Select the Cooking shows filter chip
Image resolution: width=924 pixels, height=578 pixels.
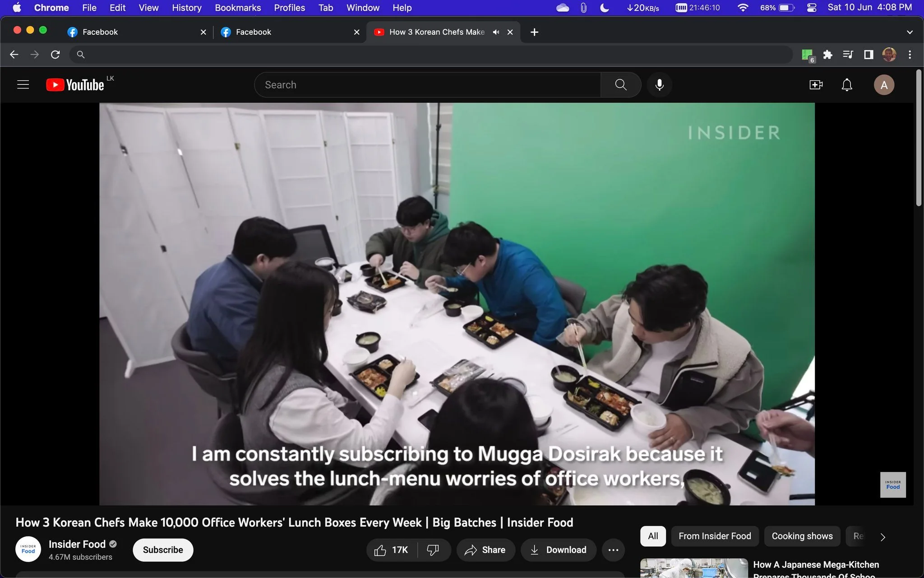coord(802,536)
